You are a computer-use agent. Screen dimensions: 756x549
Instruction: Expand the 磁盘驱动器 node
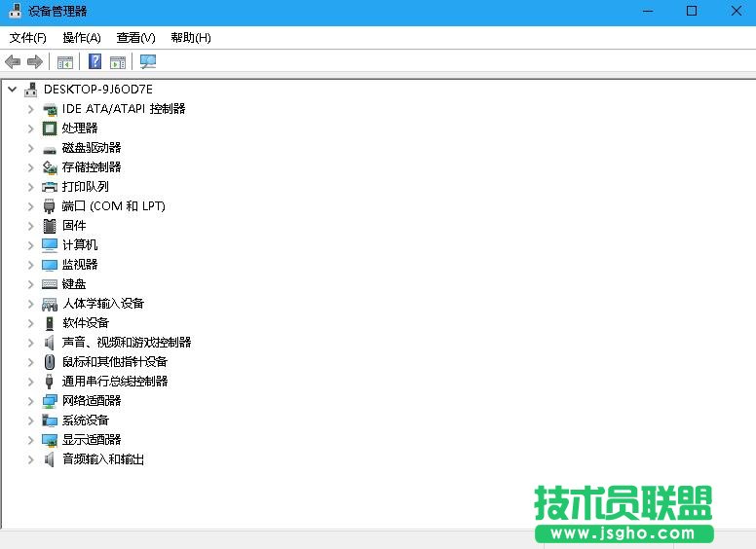pos(30,148)
